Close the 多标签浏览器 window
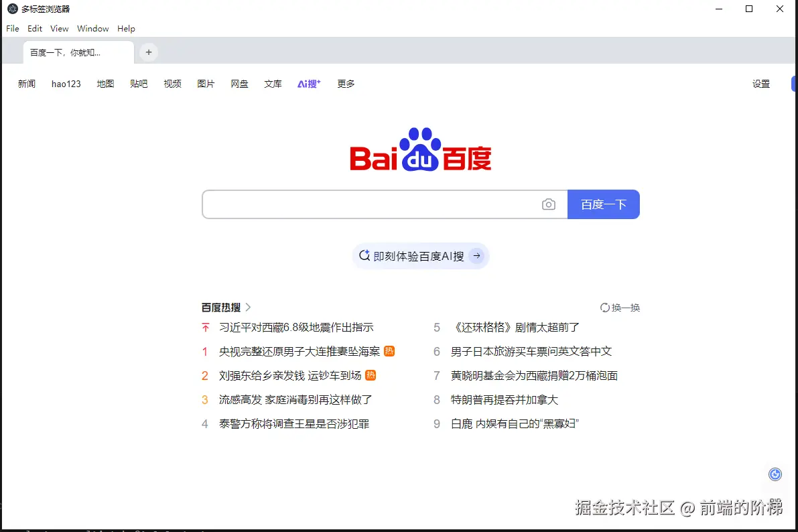798x532 pixels. [x=780, y=9]
